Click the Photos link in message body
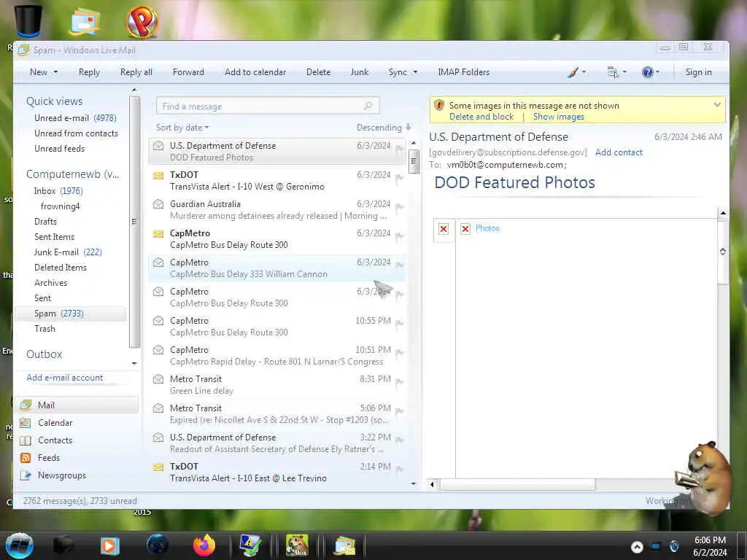This screenshot has width=747, height=560. [x=487, y=228]
